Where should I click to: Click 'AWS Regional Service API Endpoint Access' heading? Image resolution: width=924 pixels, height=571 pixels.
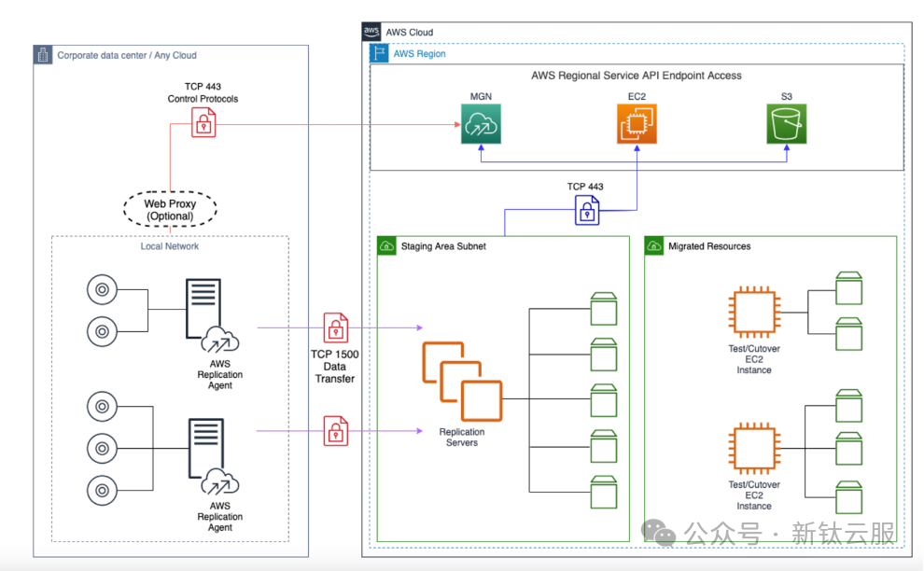637,76
